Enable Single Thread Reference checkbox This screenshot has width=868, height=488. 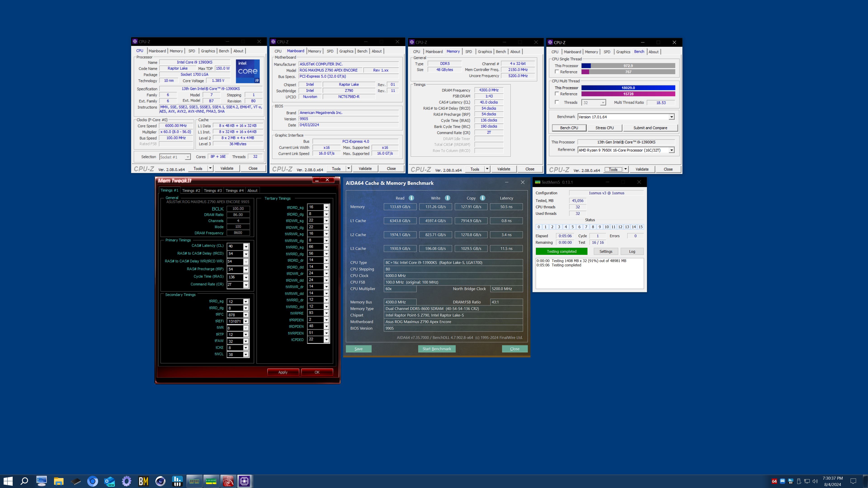[x=557, y=72]
